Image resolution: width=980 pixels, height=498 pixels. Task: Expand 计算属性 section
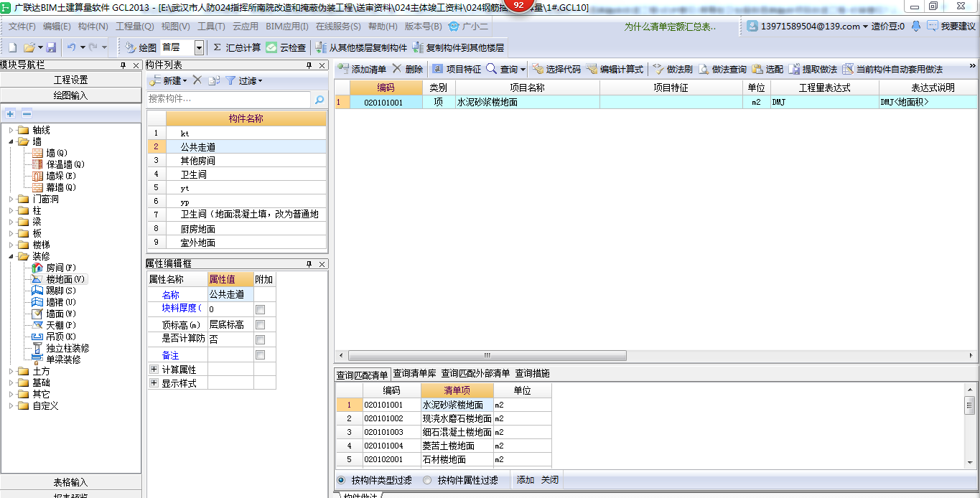click(154, 369)
